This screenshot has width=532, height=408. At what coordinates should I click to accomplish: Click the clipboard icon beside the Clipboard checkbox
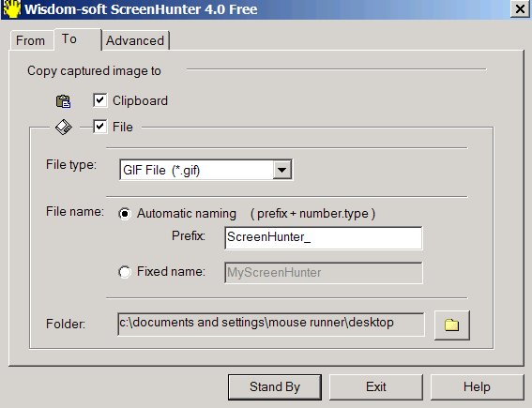click(63, 101)
